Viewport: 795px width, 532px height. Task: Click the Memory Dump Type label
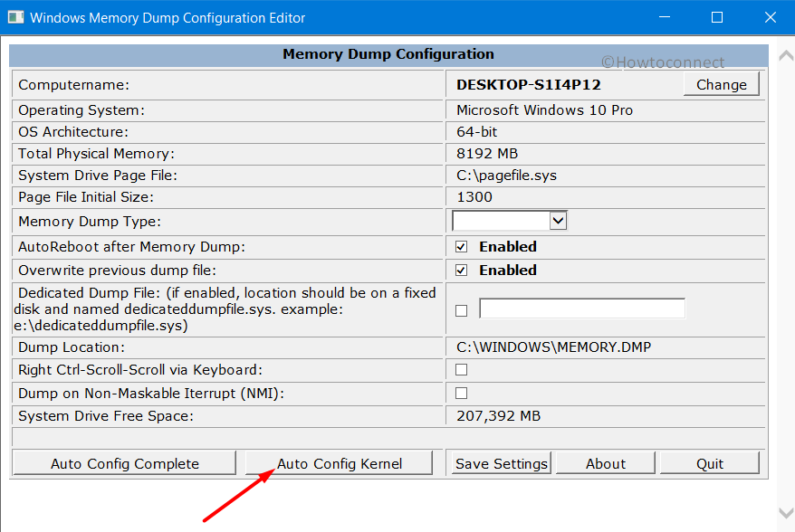[x=90, y=222]
